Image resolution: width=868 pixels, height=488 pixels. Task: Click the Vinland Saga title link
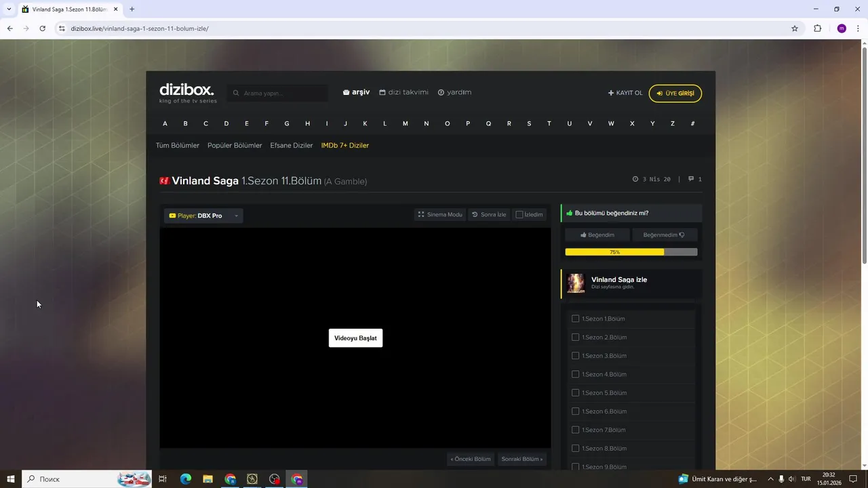point(205,181)
